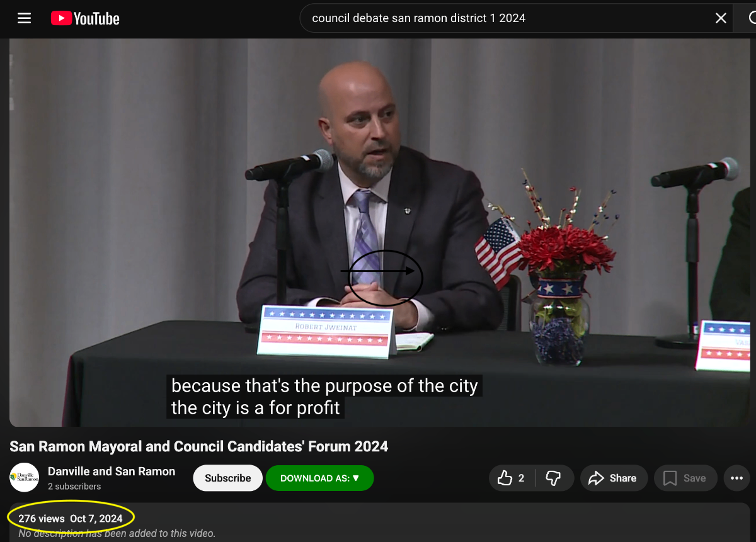756x542 pixels.
Task: Dislike the video with thumbs down
Action: pyautogui.click(x=553, y=478)
